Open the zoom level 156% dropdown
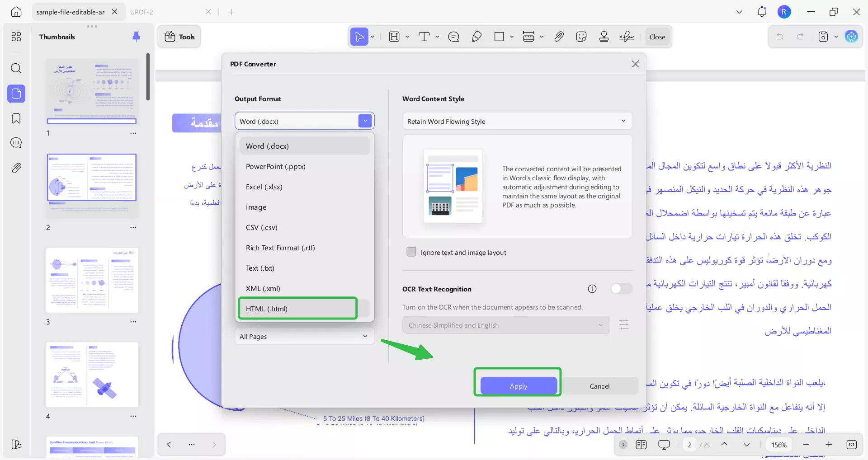This screenshot has height=460, width=868. pyautogui.click(x=779, y=445)
